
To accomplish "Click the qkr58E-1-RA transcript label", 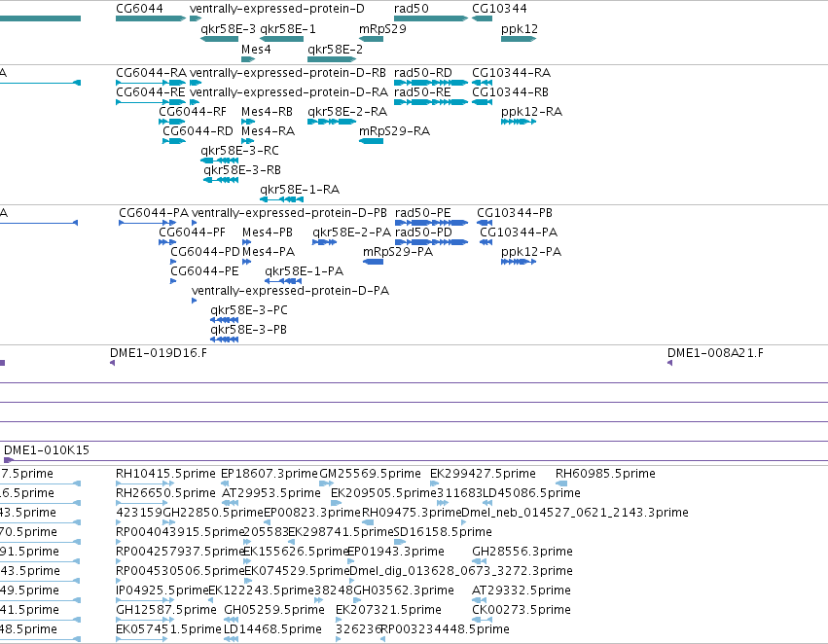I will tap(300, 190).
